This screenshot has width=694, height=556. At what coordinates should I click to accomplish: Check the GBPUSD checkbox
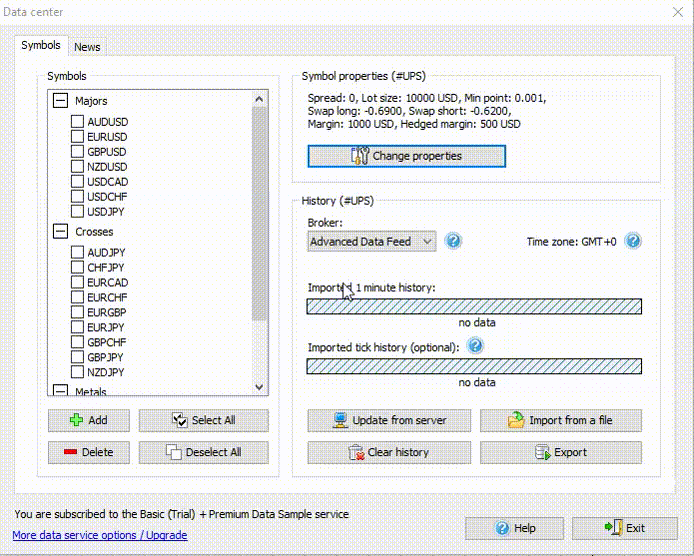point(77,151)
